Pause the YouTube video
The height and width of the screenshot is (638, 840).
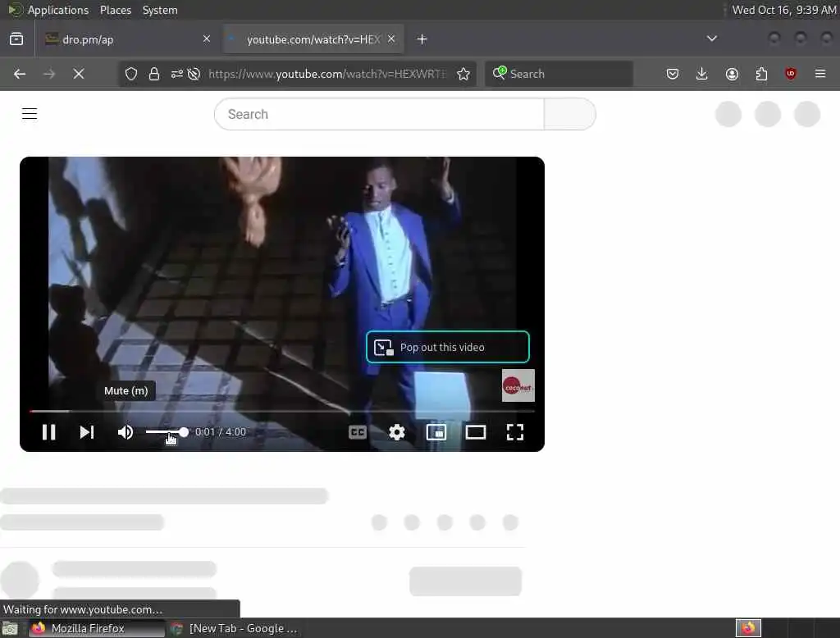(x=48, y=432)
